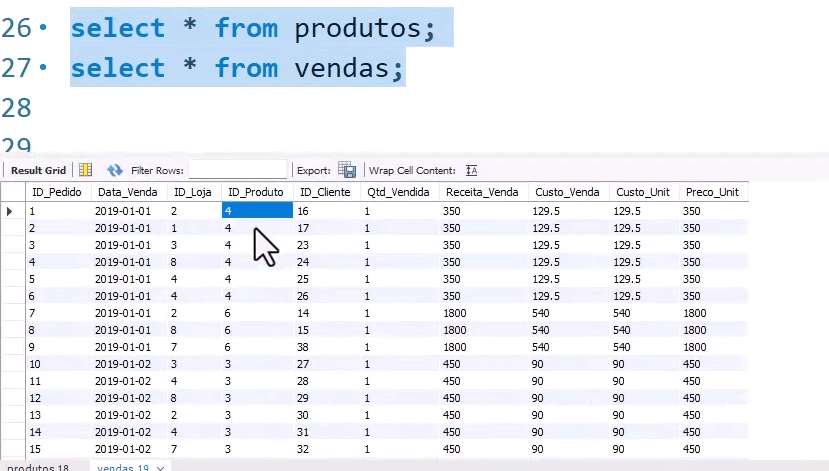Image resolution: width=829 pixels, height=471 pixels.
Task: Click line 26 execution marker dot
Action: click(43, 26)
